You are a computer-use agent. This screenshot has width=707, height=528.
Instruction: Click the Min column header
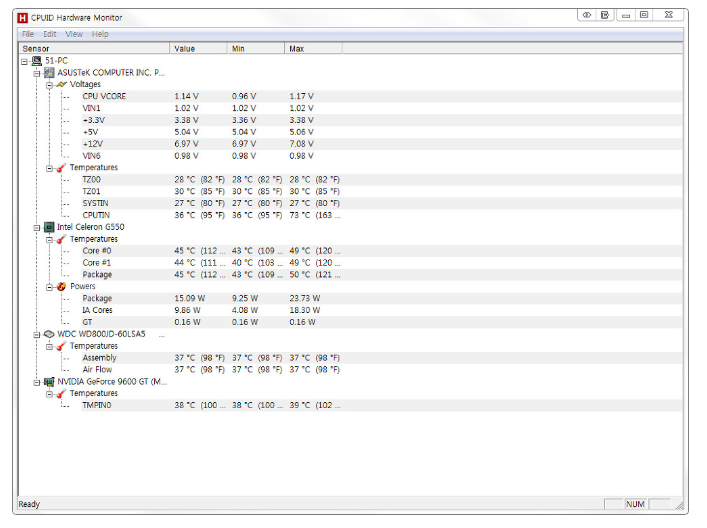[256, 48]
